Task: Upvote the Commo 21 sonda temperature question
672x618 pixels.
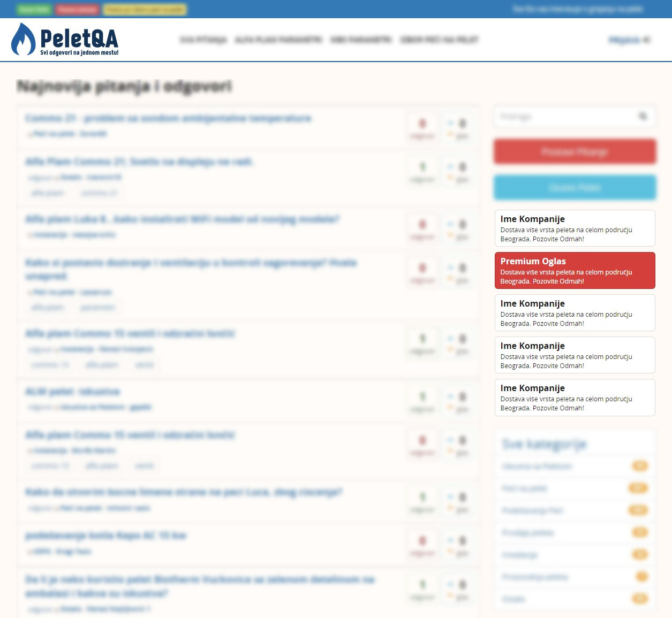Action: pos(450,123)
